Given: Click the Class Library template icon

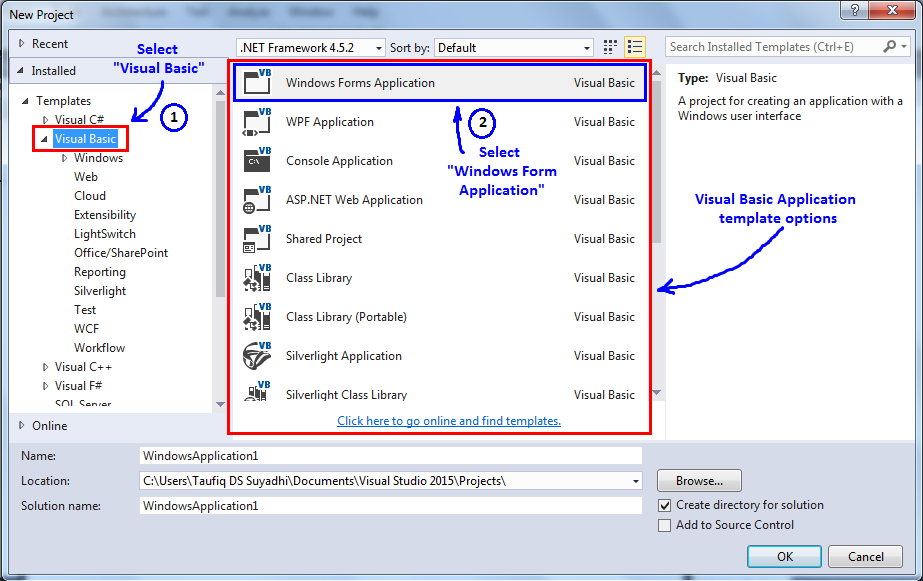Looking at the screenshot, I should coord(257,278).
